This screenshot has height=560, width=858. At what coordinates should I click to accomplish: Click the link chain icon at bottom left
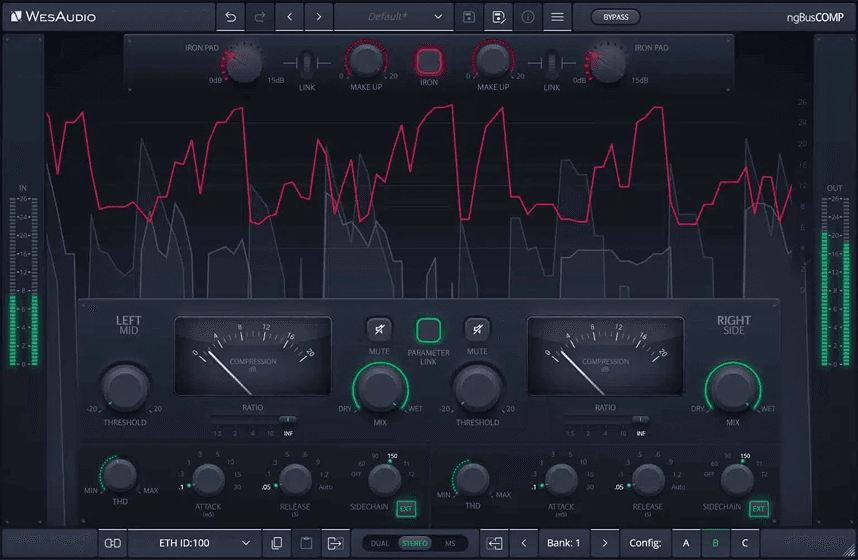pyautogui.click(x=113, y=543)
